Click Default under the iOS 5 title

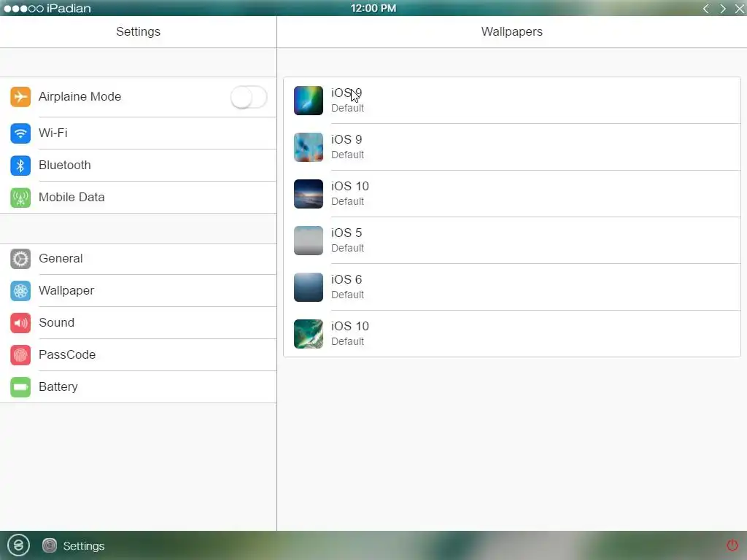(347, 248)
